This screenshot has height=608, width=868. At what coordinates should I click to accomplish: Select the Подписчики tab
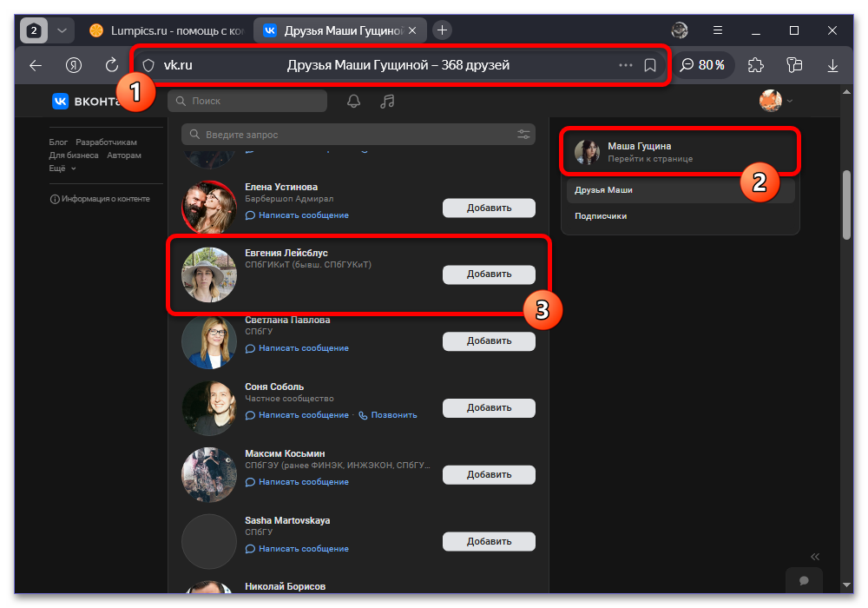pyautogui.click(x=681, y=216)
